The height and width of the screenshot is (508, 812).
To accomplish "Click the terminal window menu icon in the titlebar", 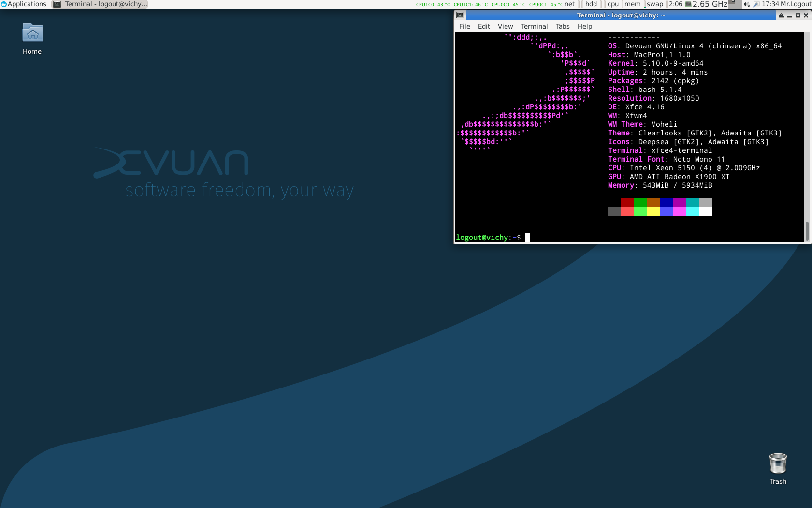I will click(x=460, y=15).
